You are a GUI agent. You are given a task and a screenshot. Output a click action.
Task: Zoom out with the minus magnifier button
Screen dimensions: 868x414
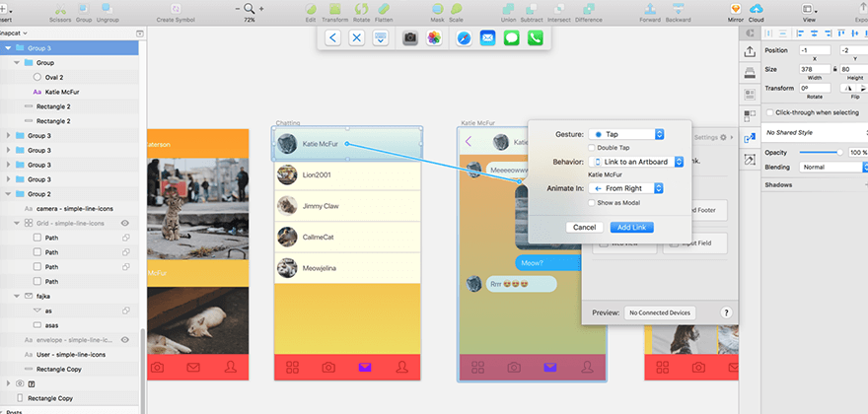238,9
